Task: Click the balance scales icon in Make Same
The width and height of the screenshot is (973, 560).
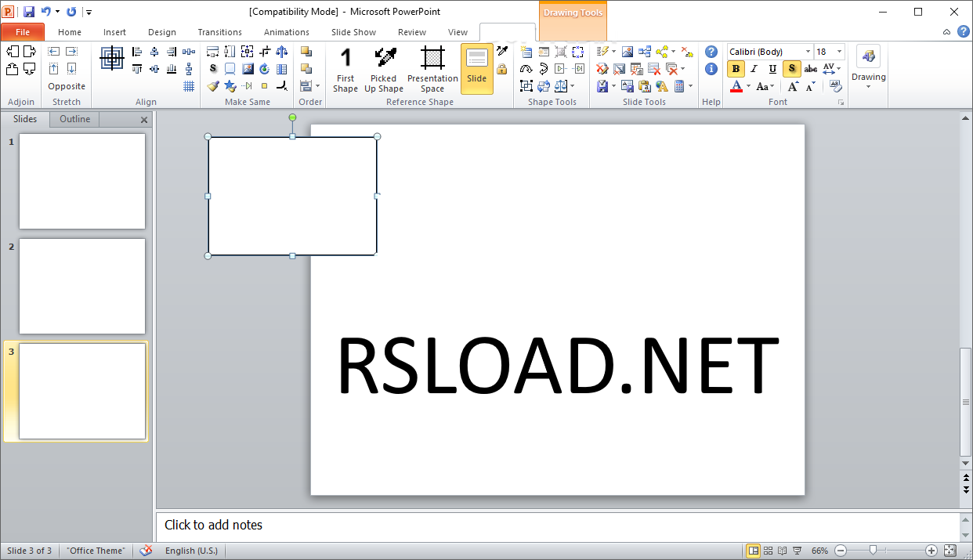Action: coord(281,52)
